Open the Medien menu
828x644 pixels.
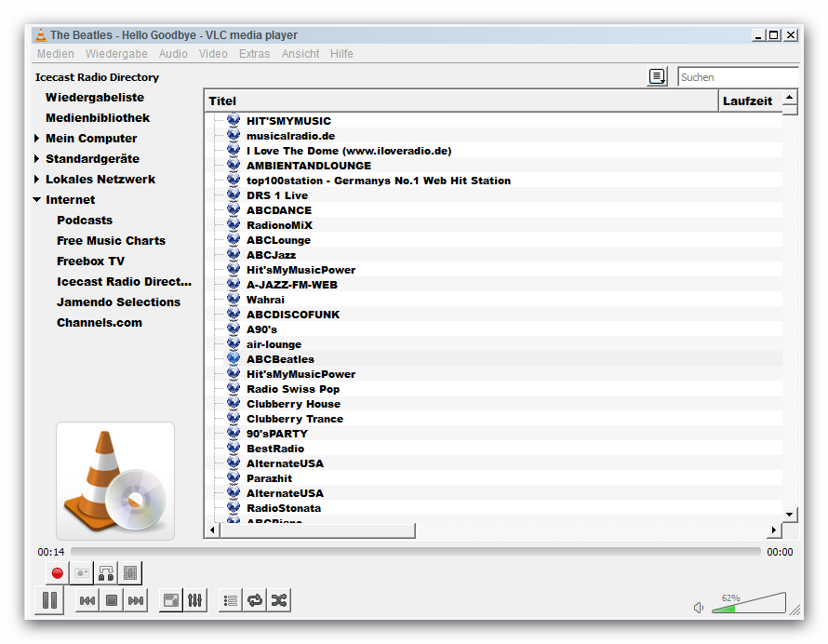[x=56, y=54]
